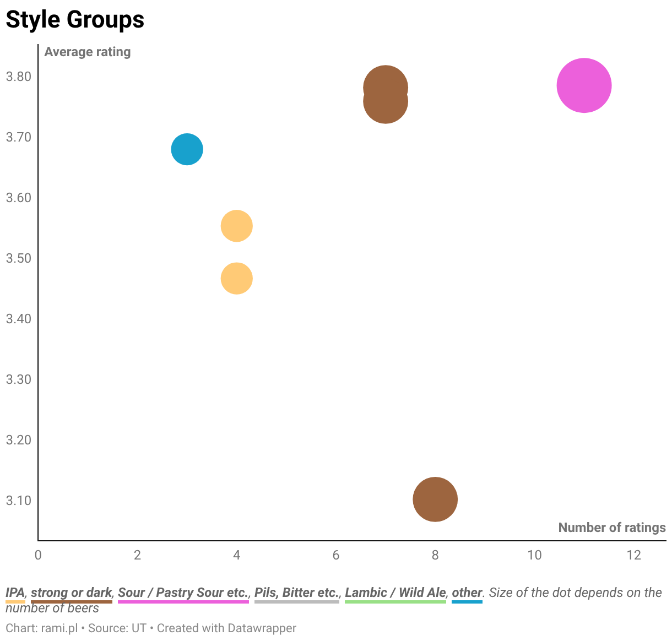Click the 'Lambic / Wild Ale' legend label
672x641 pixels.
click(x=395, y=593)
